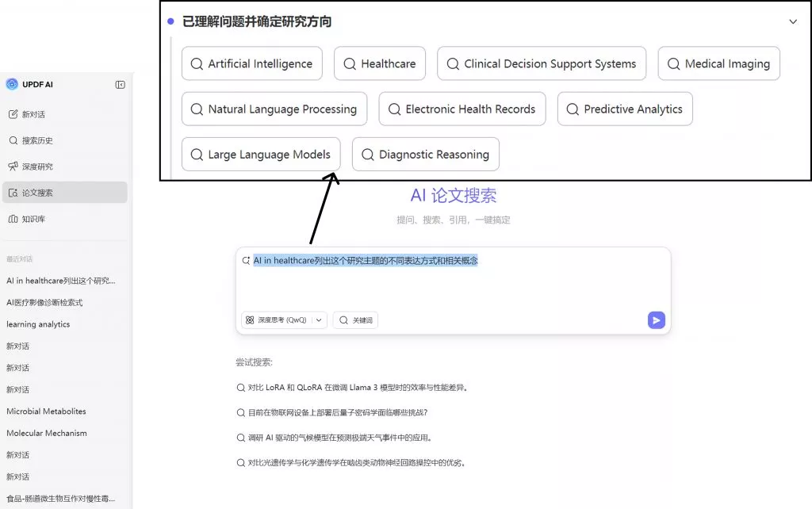
Task: Toggle the 关键词 keyword mode
Action: 355,320
